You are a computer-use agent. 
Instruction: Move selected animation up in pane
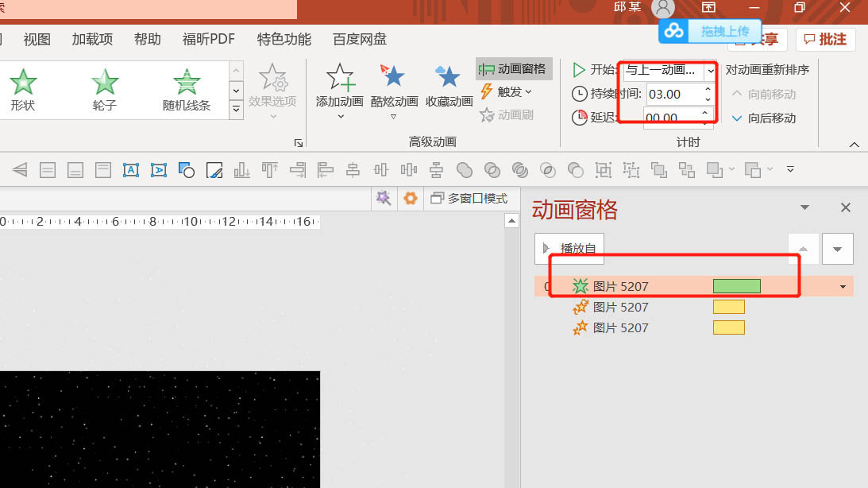tap(803, 250)
